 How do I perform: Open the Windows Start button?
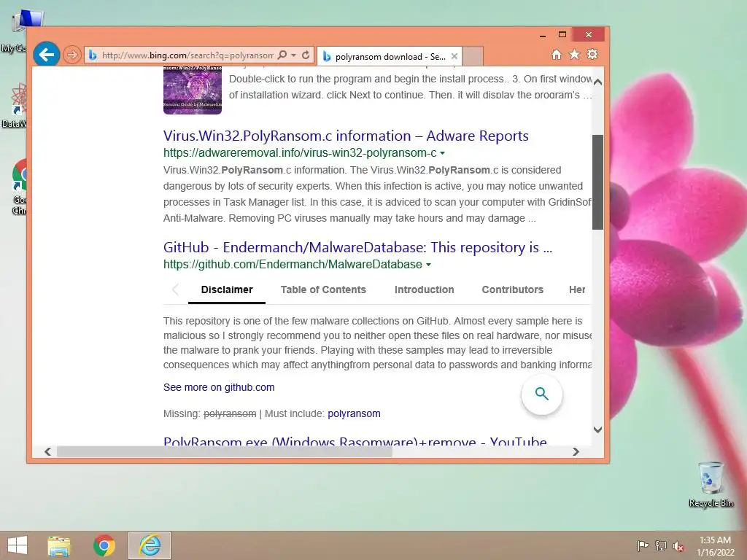click(x=18, y=545)
